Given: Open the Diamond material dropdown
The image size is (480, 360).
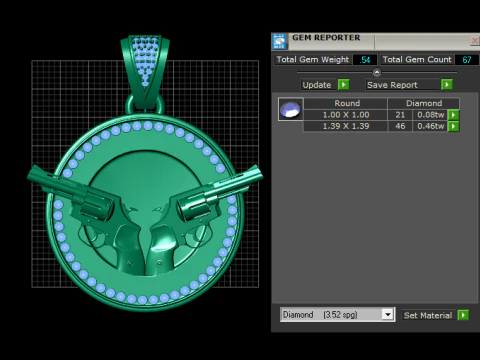Looking at the screenshot, I should click(387, 315).
